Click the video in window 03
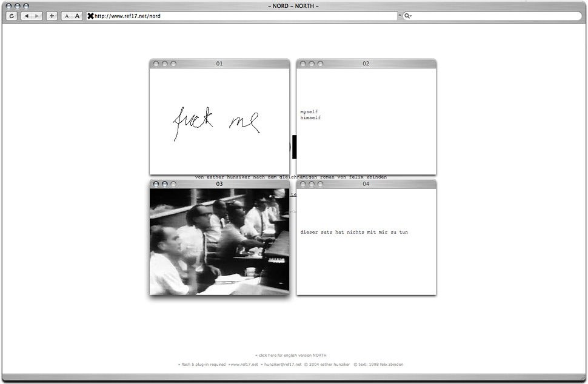The width and height of the screenshot is (588, 384). click(219, 241)
